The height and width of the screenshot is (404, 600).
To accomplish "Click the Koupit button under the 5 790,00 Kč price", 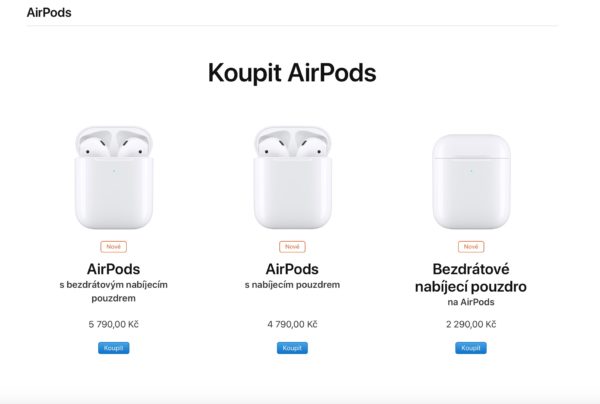I will point(113,348).
